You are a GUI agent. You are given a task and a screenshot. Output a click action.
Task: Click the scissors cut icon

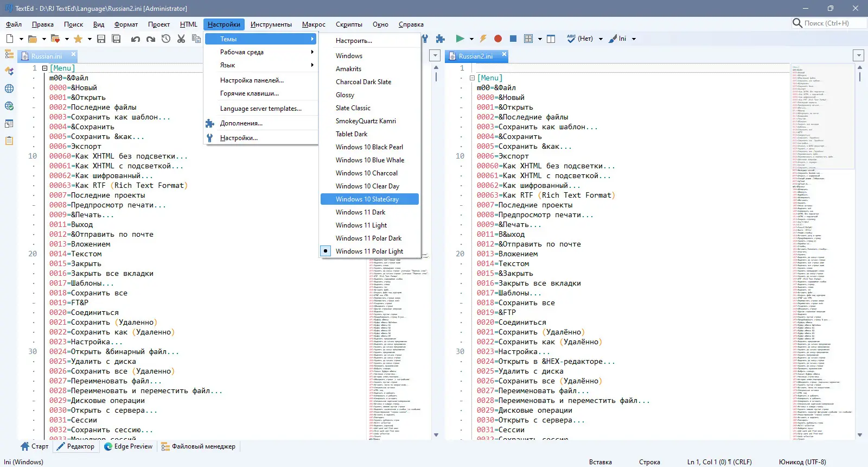pos(181,39)
